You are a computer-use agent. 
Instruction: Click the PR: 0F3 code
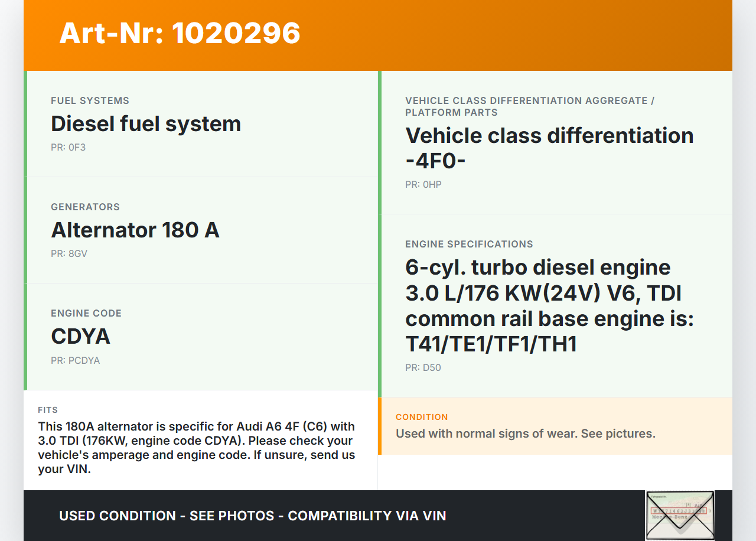[x=68, y=147]
